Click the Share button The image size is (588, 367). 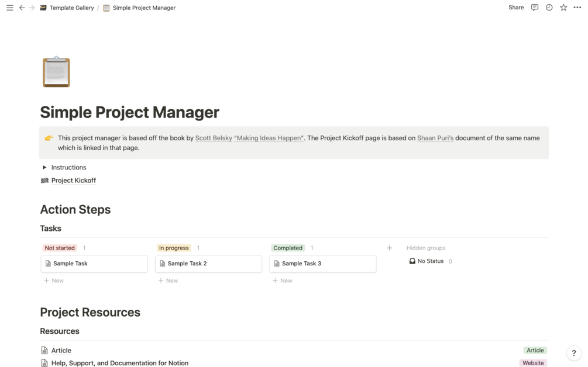point(516,8)
